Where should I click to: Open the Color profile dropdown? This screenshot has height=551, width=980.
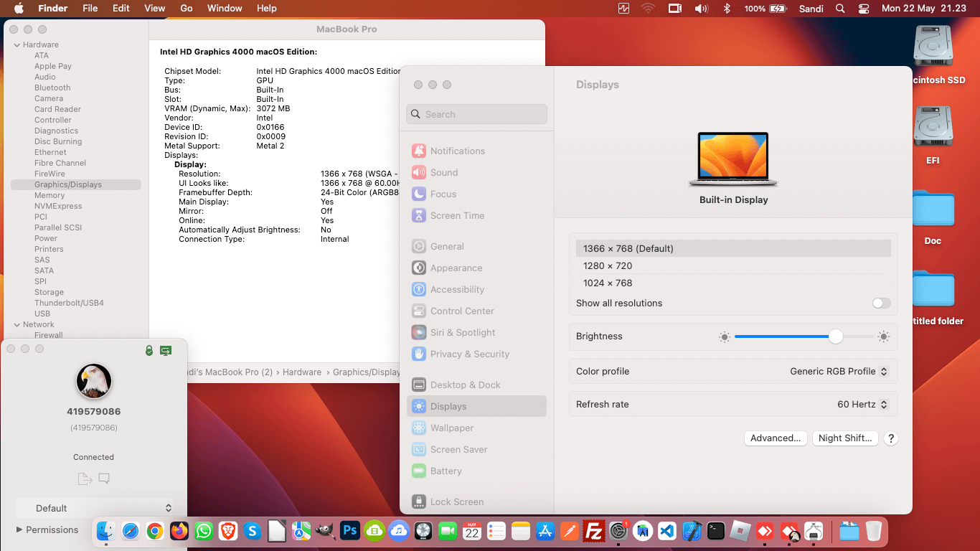(839, 372)
